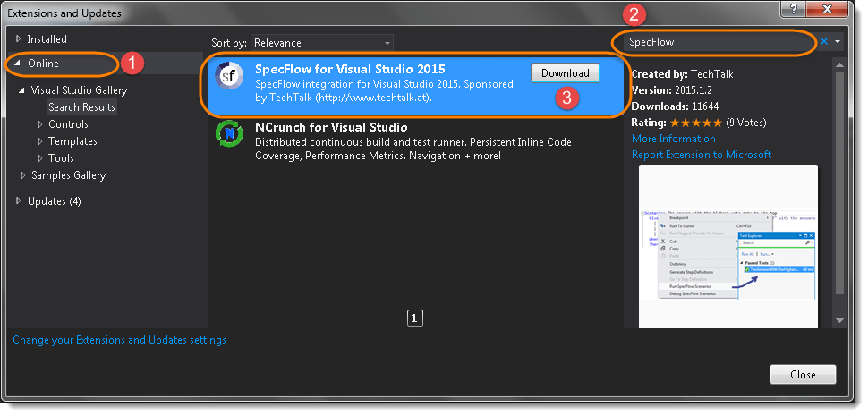Open the Sort by Relevance dropdown
Screen dimensions: 868x416
(321, 43)
